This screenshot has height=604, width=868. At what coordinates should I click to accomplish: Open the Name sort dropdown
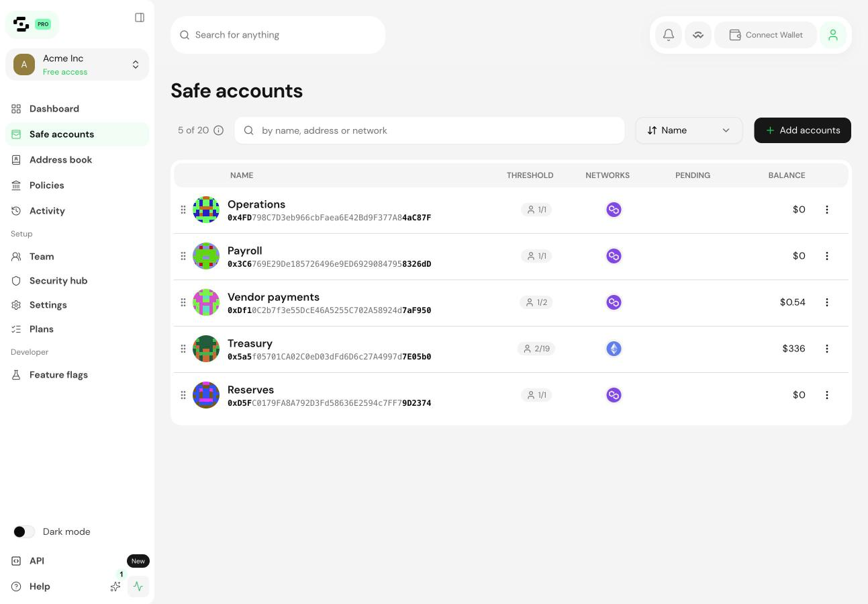click(x=689, y=130)
